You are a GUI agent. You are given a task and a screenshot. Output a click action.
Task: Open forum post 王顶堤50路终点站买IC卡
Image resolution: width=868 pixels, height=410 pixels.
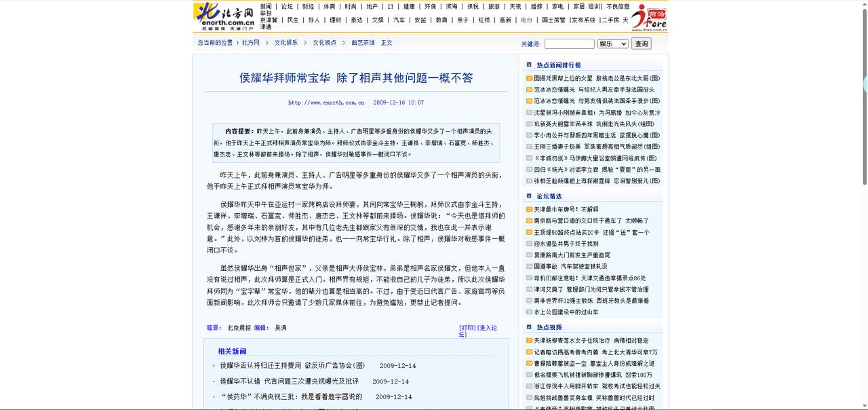click(x=591, y=232)
